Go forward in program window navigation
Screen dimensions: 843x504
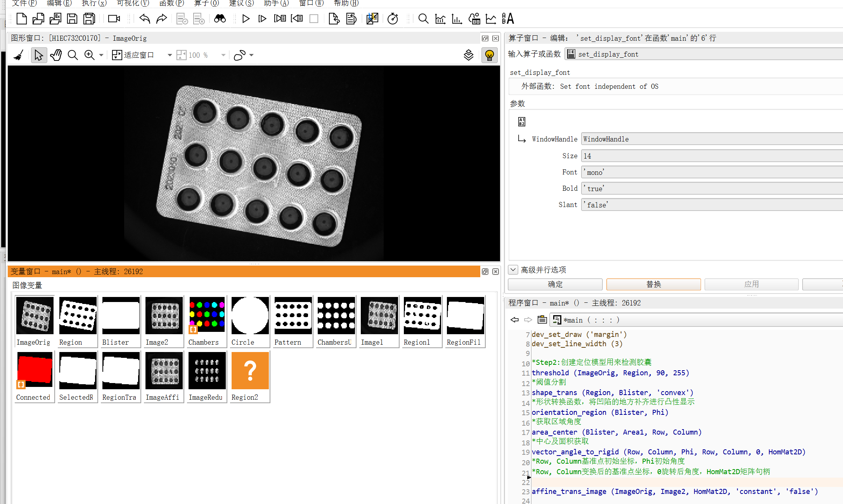(x=528, y=320)
